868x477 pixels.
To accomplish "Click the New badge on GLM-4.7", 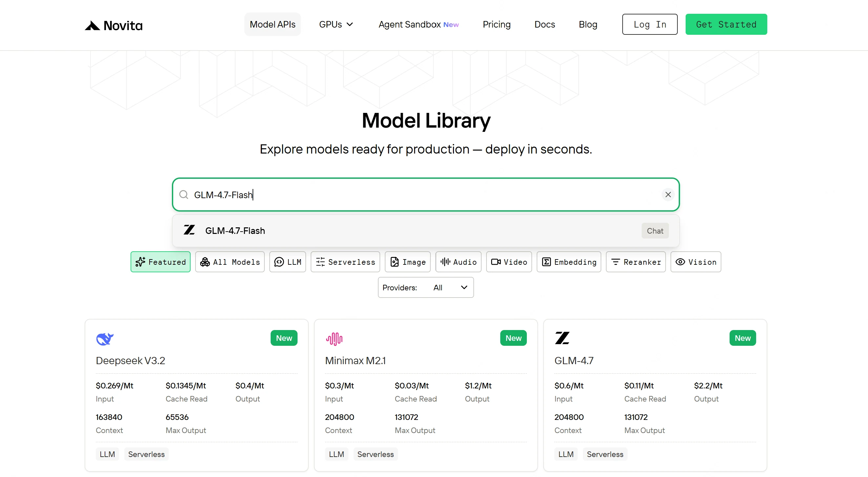I will tap(743, 338).
